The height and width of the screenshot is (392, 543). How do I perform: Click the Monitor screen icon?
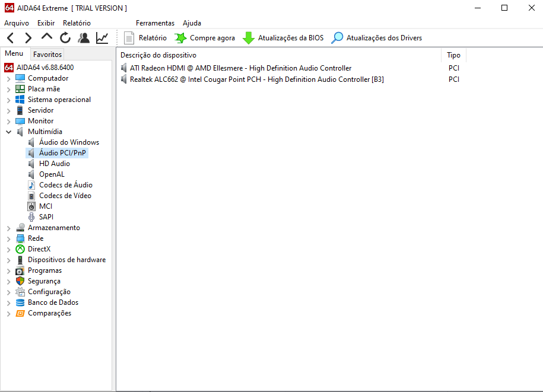[20, 121]
